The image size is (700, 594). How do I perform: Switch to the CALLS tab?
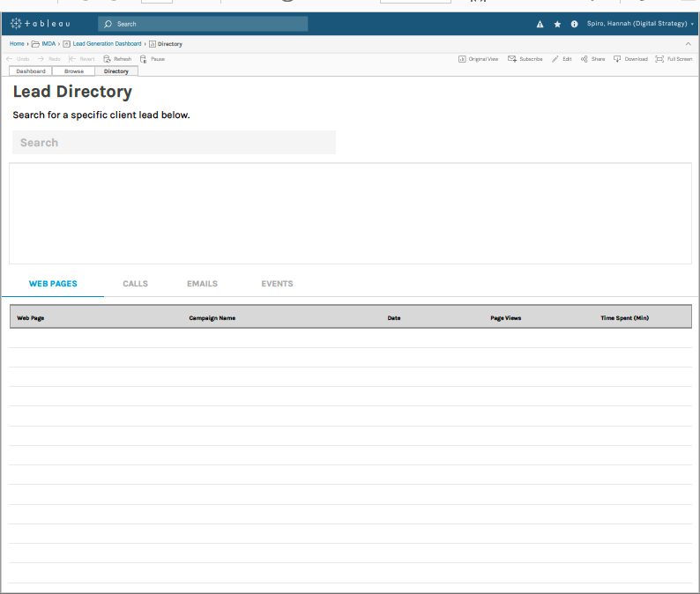click(135, 284)
